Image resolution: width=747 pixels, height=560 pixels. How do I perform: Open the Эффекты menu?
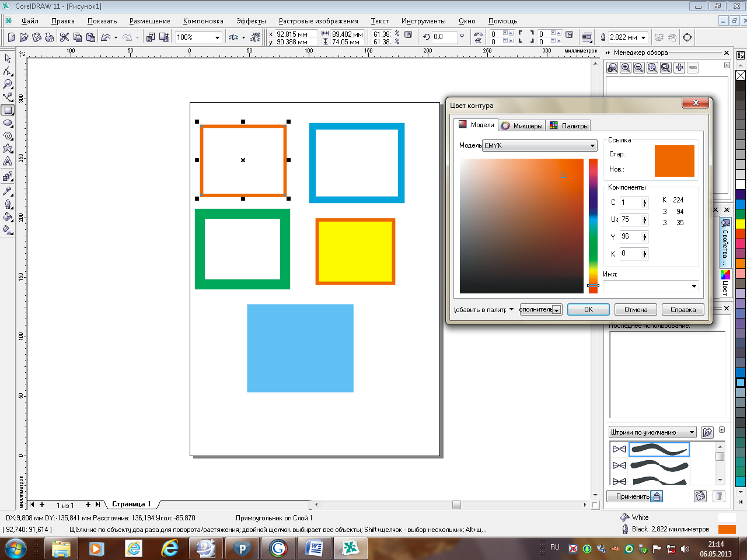[x=251, y=21]
